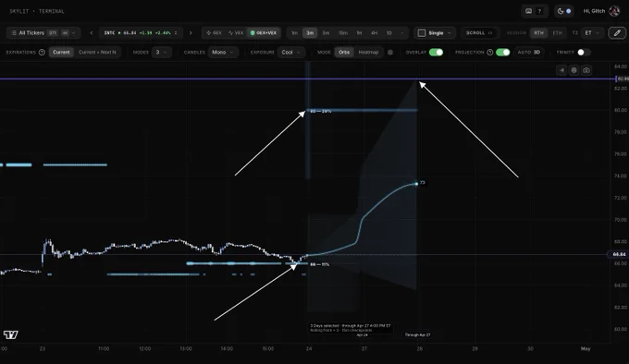Click the 66.84 current price label
Viewport: 629px width, 364px height.
click(x=618, y=254)
